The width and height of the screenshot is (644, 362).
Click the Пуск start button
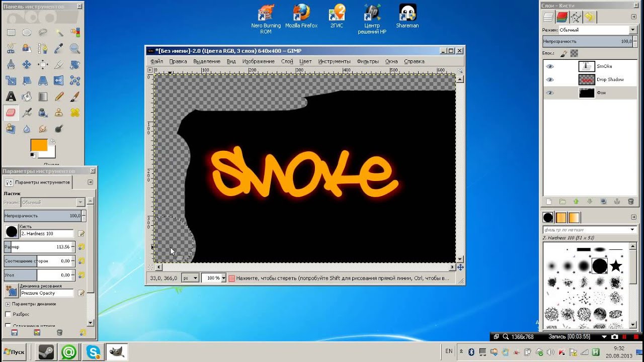(15, 352)
